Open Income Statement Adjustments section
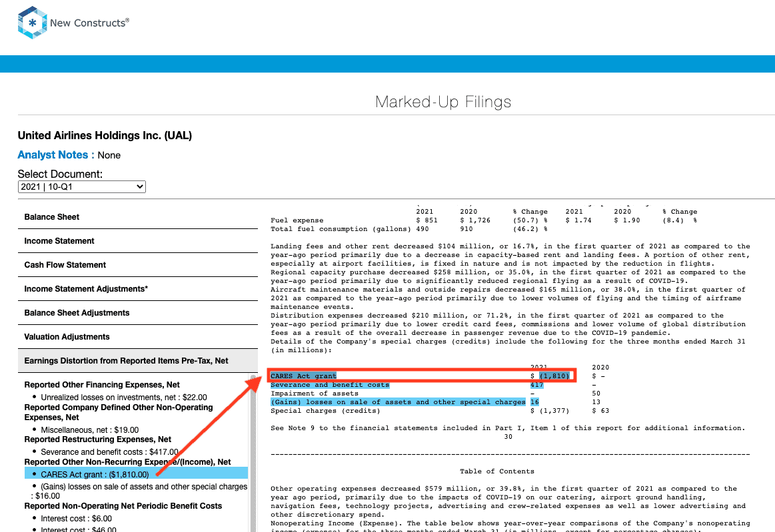 (x=138, y=289)
